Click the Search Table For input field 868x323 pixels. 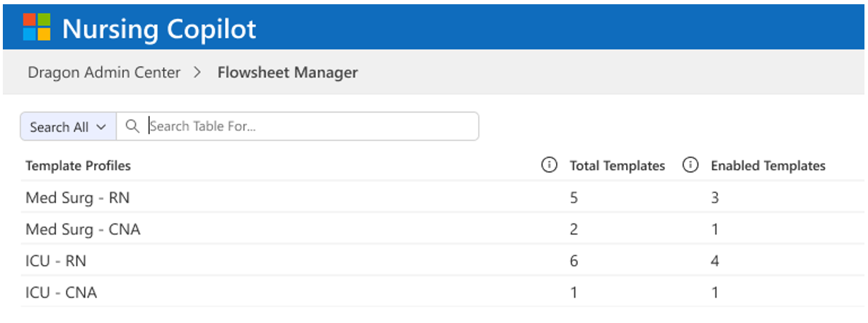tap(297, 127)
